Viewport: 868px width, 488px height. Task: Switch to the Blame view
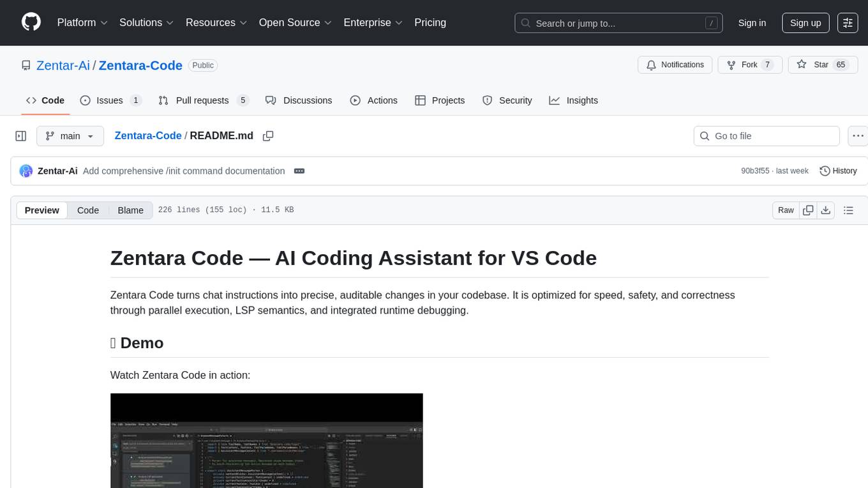[x=131, y=210]
